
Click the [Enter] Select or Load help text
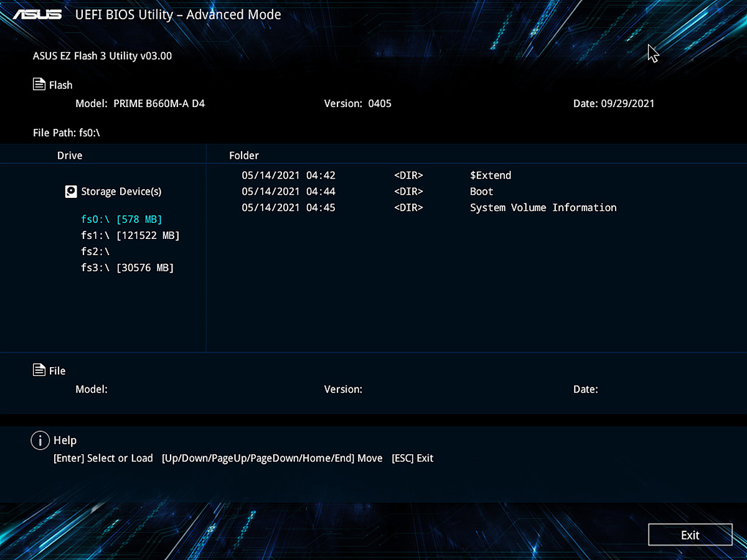[x=103, y=458]
